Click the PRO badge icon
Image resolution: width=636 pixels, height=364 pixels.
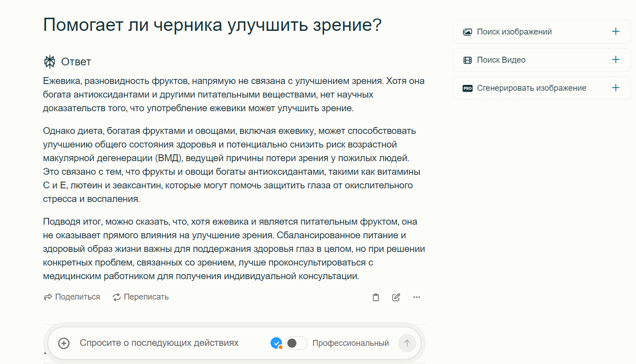pyautogui.click(x=467, y=88)
